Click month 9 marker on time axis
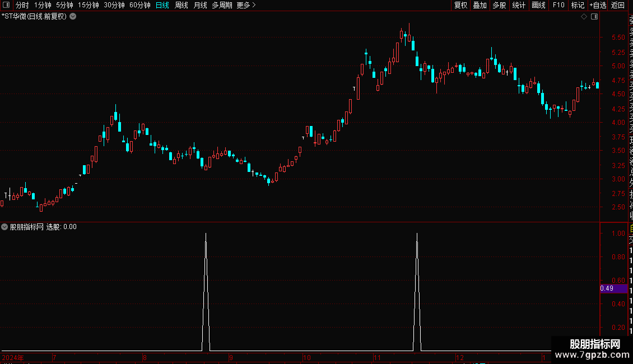 [x=231, y=357]
